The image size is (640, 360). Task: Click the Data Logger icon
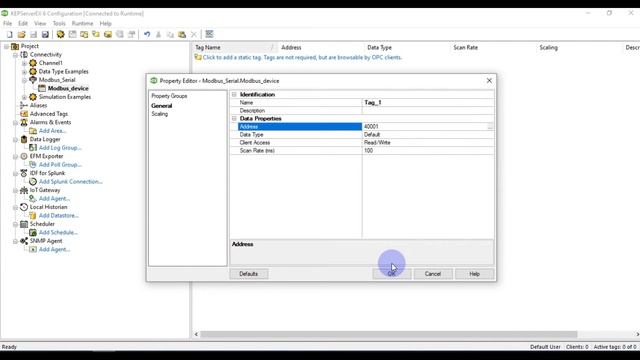click(x=24, y=139)
